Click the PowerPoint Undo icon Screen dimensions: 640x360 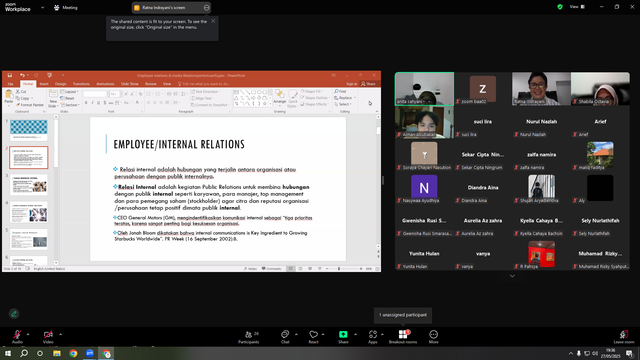pos(22,75)
